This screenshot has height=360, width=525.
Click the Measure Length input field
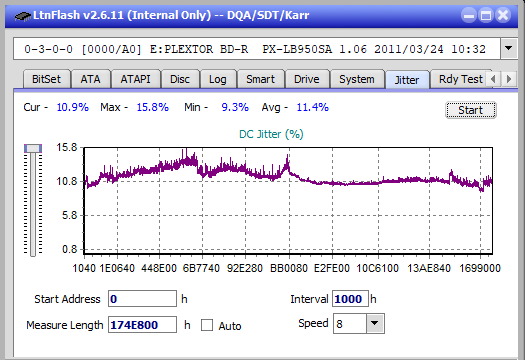pyautogui.click(x=142, y=325)
